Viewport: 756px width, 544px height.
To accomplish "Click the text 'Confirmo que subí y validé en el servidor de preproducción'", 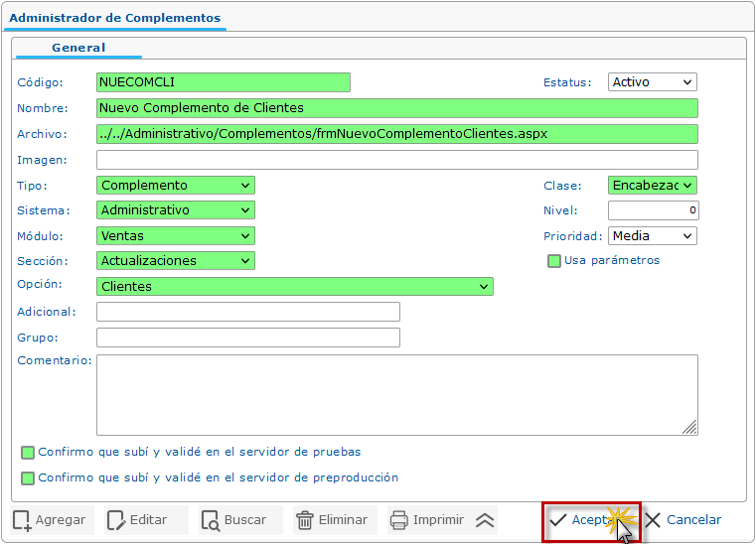I will coord(219,478).
